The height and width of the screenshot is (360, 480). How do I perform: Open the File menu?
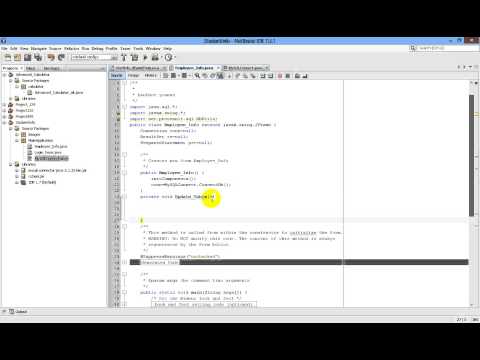pyautogui.click(x=4, y=49)
